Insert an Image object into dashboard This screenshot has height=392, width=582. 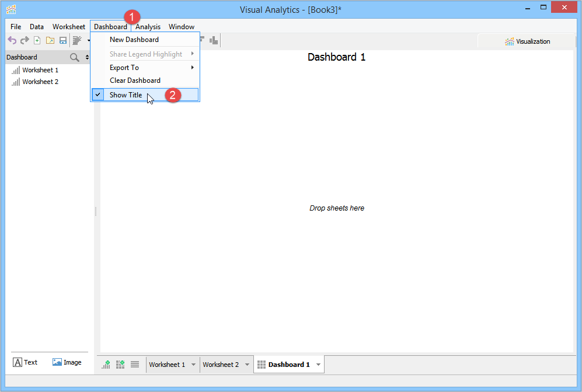[x=67, y=362]
